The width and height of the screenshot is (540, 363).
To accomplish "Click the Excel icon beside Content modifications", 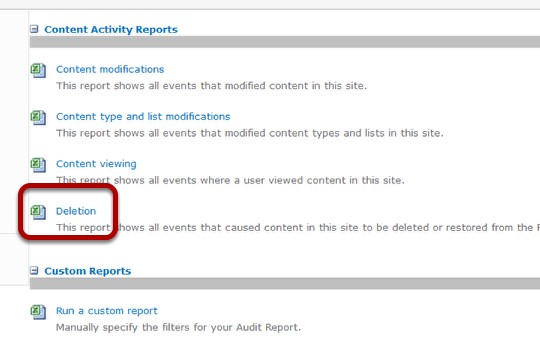I will (38, 70).
